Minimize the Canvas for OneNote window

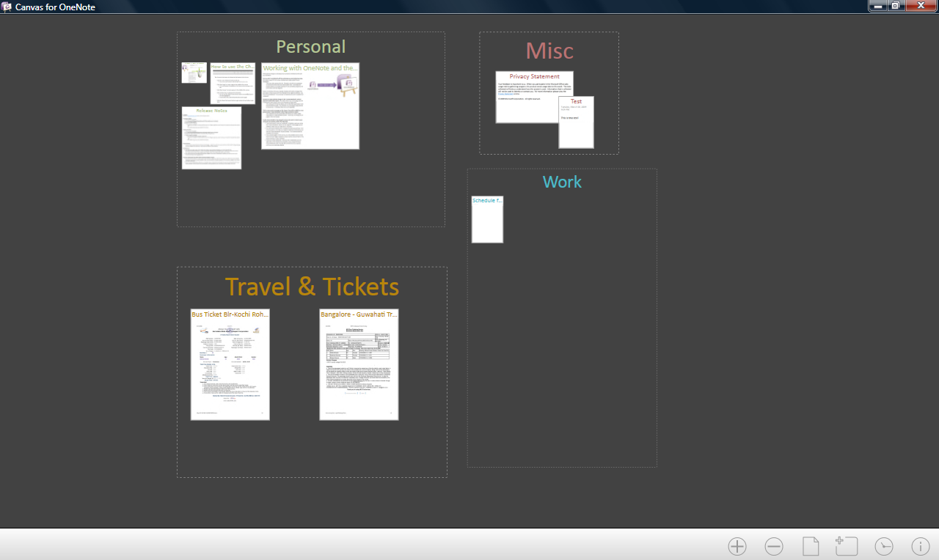coord(879,6)
